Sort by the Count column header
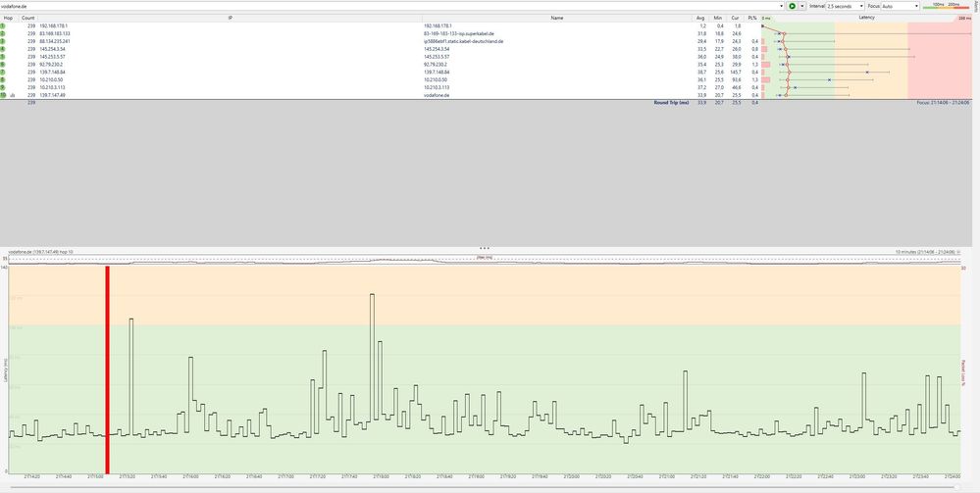Viewport: 980px width, 493px height. click(x=27, y=18)
